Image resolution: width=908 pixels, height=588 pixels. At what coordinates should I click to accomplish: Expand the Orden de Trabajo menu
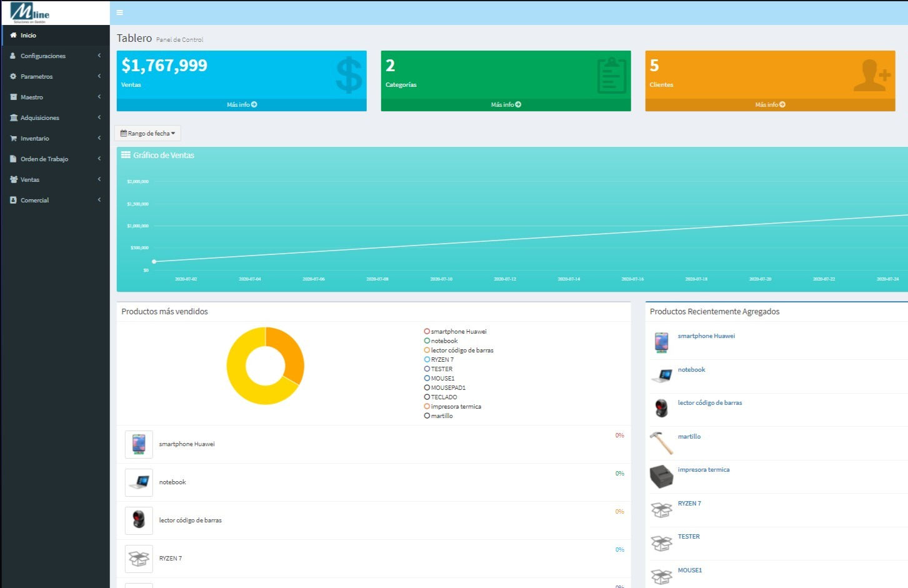44,159
